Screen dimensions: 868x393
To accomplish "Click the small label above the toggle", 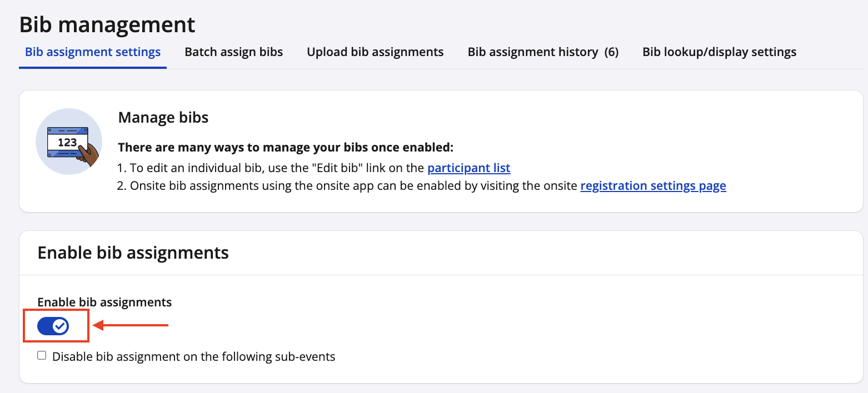I will (x=104, y=302).
